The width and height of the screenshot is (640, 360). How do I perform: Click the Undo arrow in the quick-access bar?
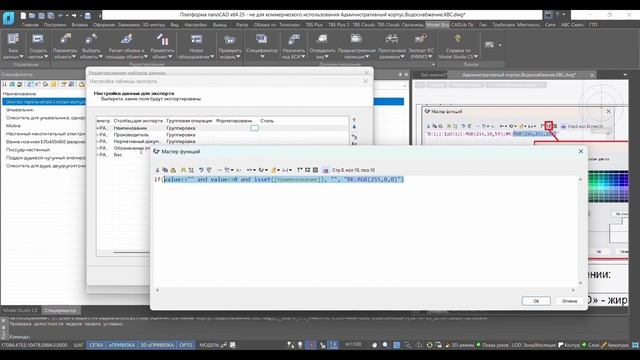(x=61, y=16)
